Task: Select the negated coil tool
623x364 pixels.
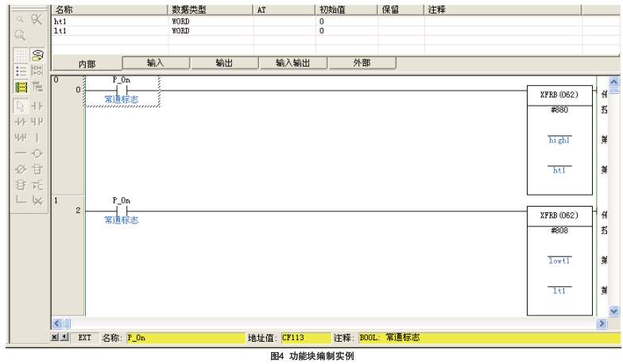Action: pos(21,168)
